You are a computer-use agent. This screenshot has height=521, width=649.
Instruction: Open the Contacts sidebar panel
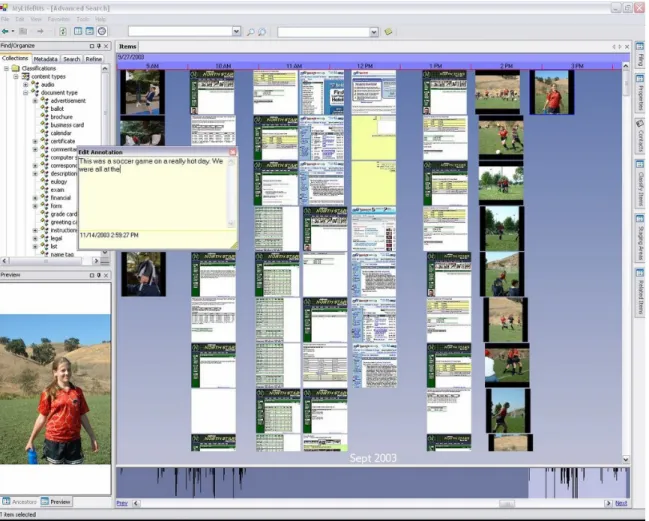(x=640, y=136)
